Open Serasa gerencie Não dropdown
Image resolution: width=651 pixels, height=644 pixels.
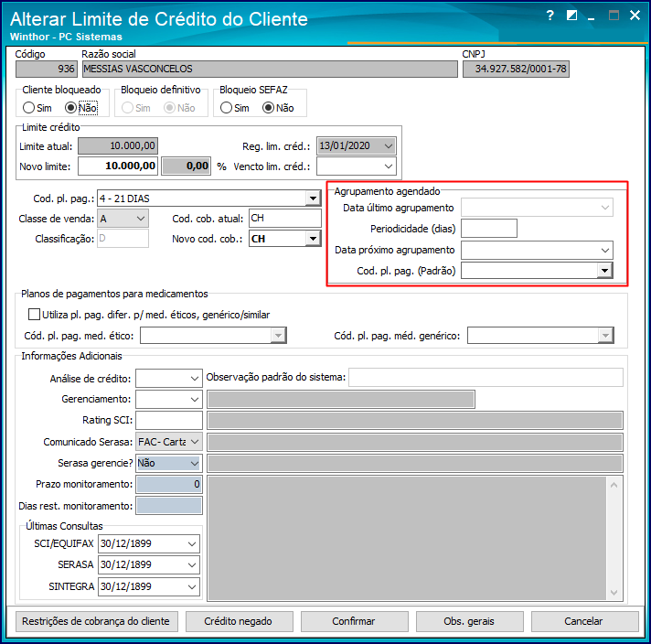coord(195,463)
